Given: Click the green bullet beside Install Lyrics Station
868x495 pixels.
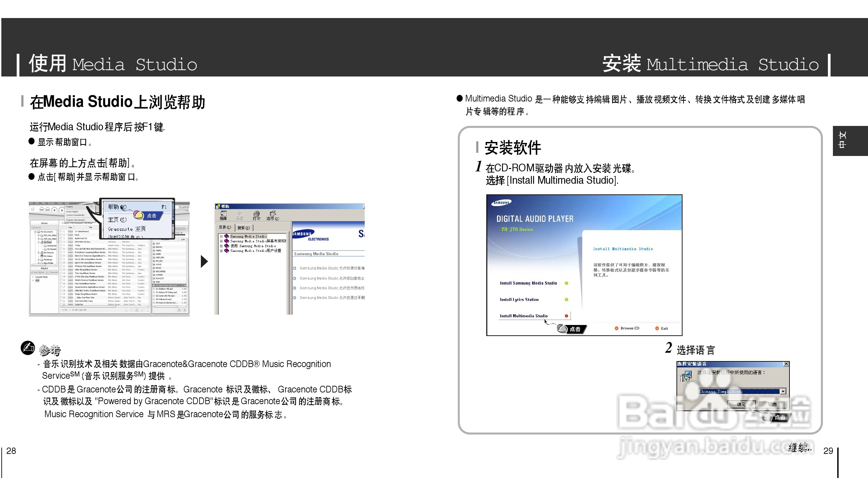Looking at the screenshot, I should [x=566, y=300].
